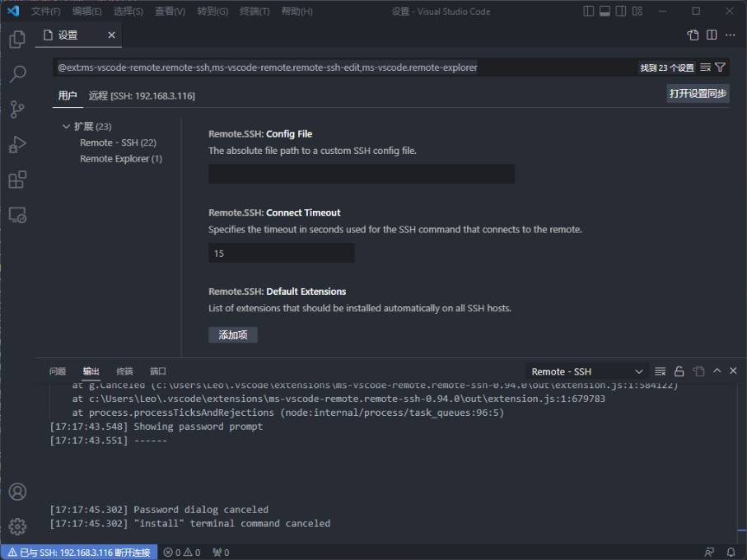Viewport: 747px width, 560px height.
Task: Open the settings filter funnel icon
Action: coord(721,68)
